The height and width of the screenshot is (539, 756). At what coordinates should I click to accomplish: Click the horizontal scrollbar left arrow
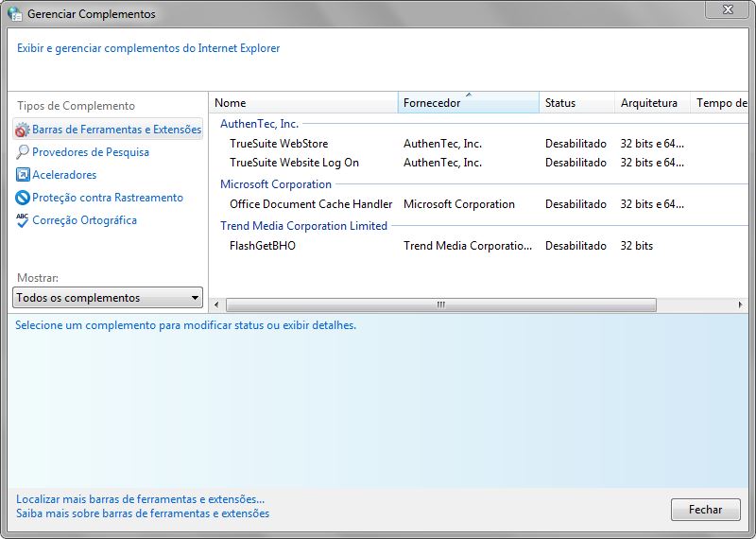click(x=216, y=304)
